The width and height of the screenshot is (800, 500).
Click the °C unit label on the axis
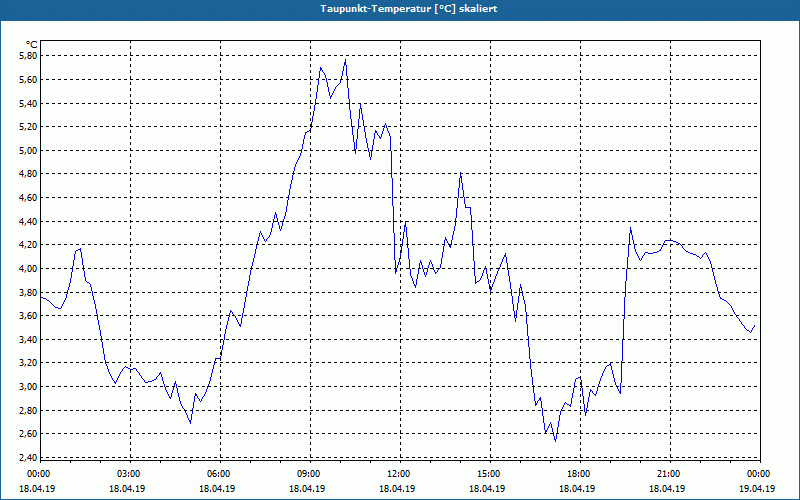31,45
